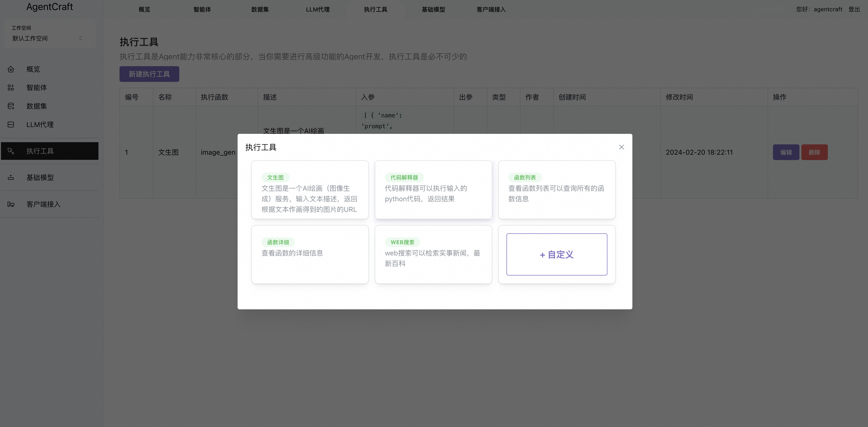Switch to 智能体 tab in top navigation
868x427 pixels.
pos(202,10)
